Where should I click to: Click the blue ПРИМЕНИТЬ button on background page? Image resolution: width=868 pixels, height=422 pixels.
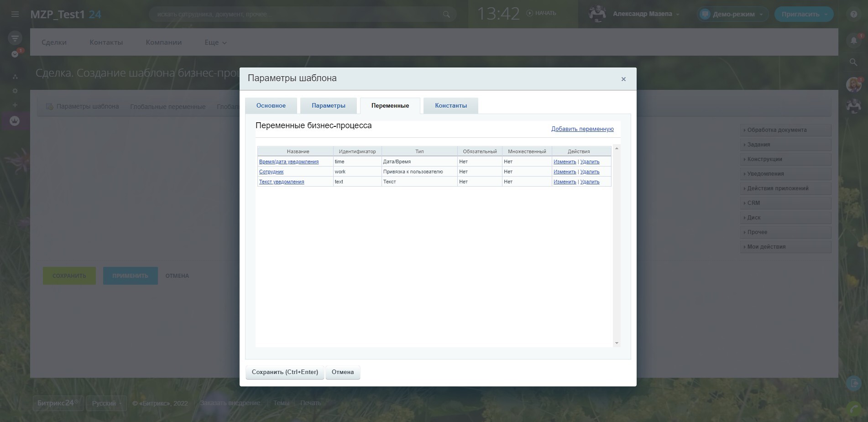point(131,276)
